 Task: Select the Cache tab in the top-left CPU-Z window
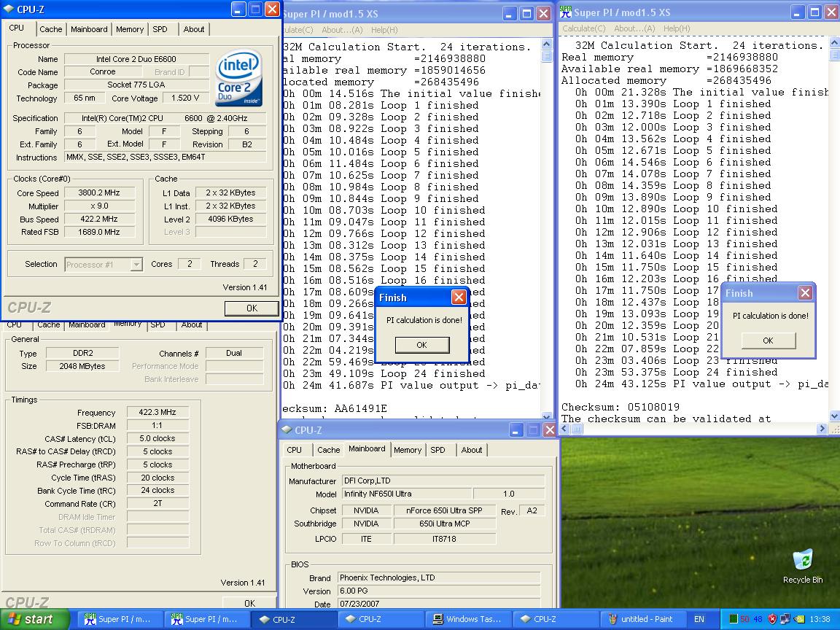[x=50, y=29]
